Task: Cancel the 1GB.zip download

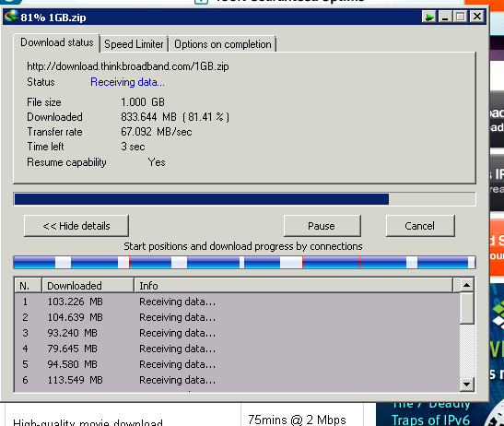Action: (420, 226)
